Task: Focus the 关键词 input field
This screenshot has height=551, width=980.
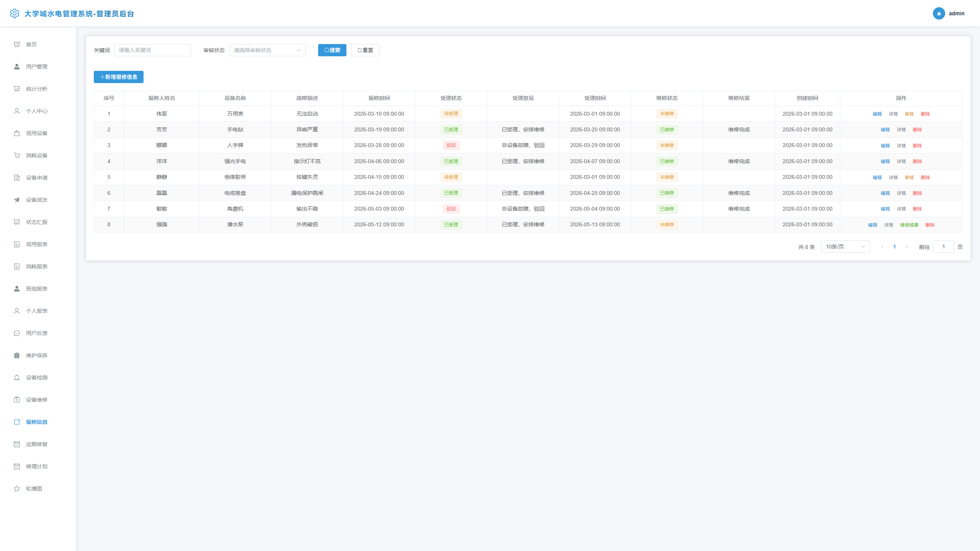Action: point(152,50)
